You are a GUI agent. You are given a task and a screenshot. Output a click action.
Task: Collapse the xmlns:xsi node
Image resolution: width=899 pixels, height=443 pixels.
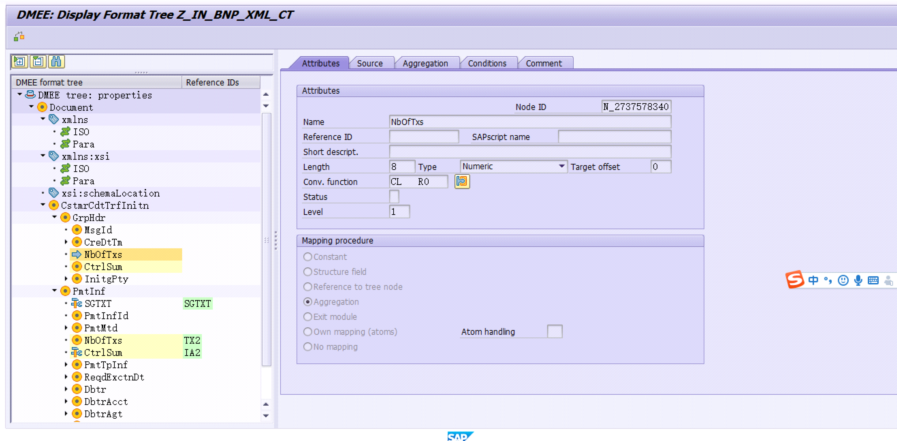click(x=42, y=156)
